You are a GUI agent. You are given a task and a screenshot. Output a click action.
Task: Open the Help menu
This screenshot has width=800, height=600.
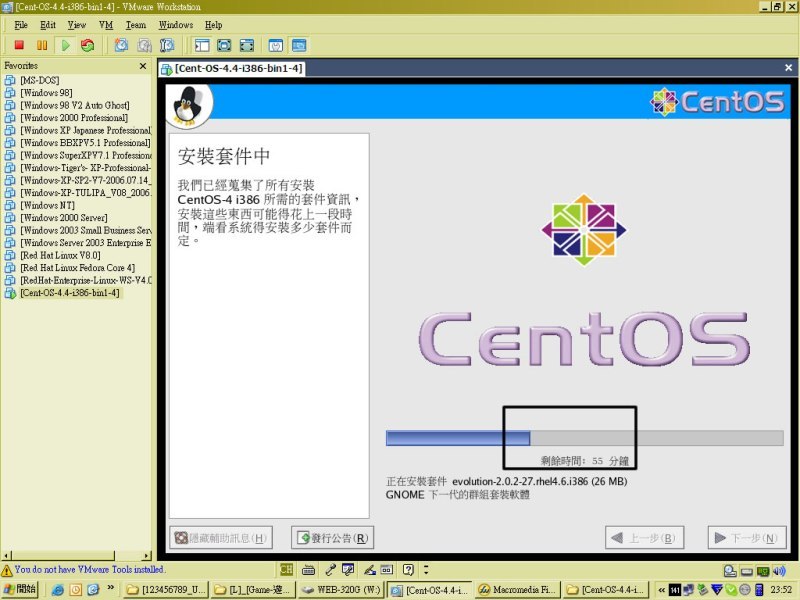213,25
